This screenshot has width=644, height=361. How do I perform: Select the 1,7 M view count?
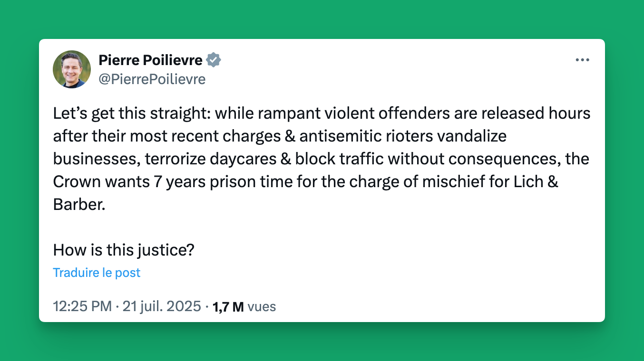(228, 307)
